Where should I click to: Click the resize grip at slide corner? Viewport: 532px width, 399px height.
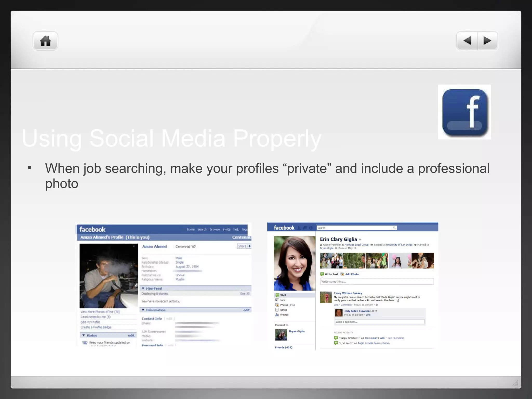click(x=515, y=383)
